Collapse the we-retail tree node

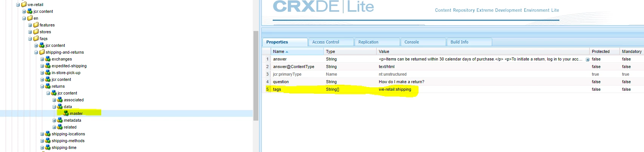[x=18, y=5]
